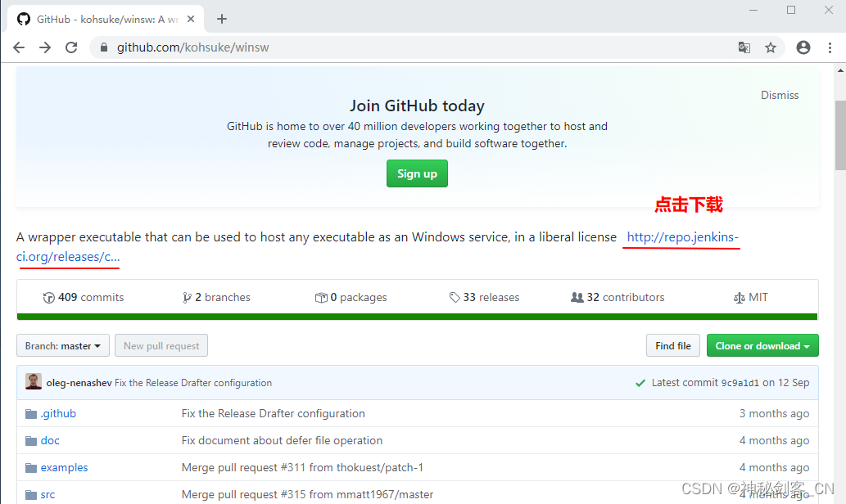The height and width of the screenshot is (504, 846).
Task: Open the Chrome profile avatar icon
Action: coord(803,47)
